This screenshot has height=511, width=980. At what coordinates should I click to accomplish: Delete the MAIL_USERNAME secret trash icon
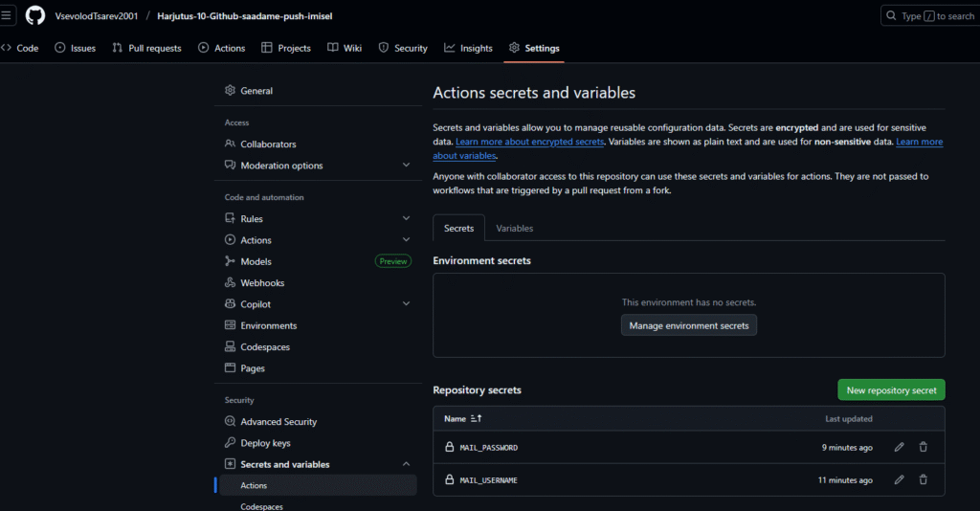[x=923, y=479]
